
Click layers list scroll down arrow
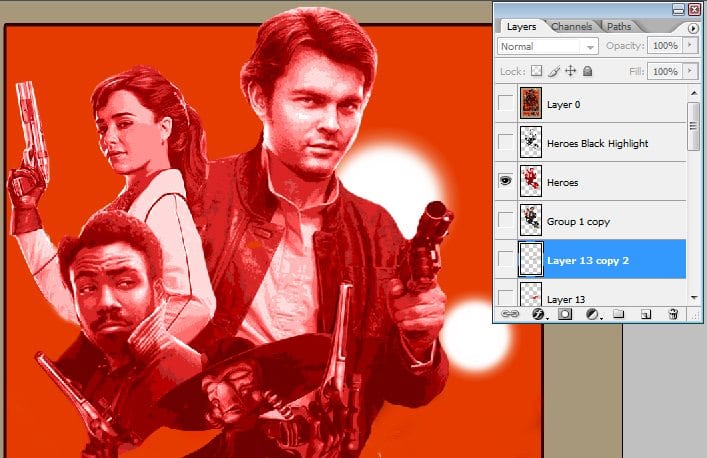pyautogui.click(x=693, y=298)
